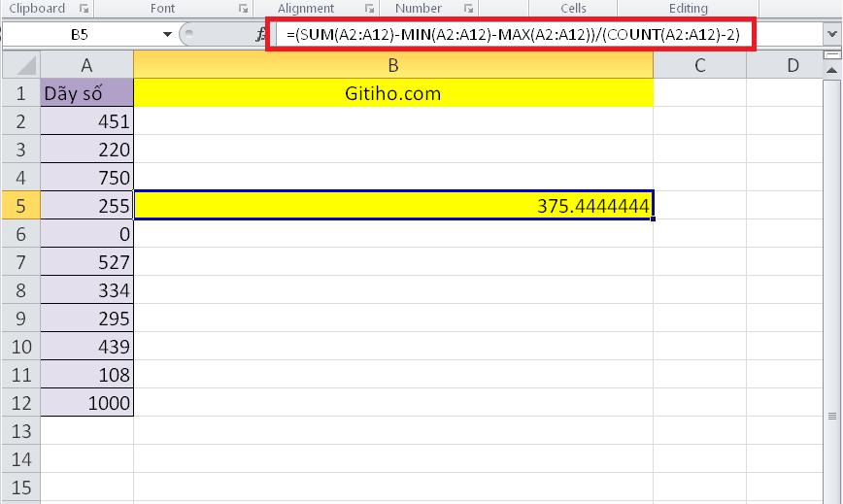Select cell containing 1000
Screen dimensions: 843x504
pos(87,402)
